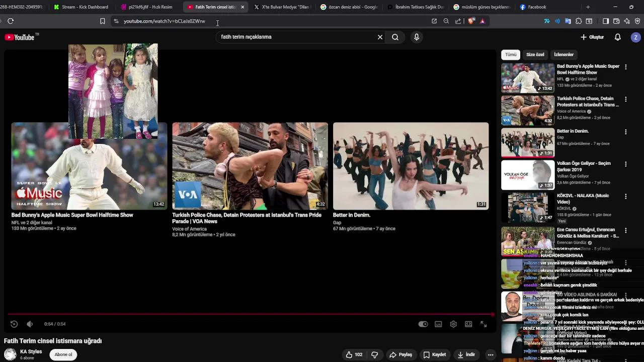Share this page from the address bar
This screenshot has height=362, width=644.
pyautogui.click(x=458, y=21)
